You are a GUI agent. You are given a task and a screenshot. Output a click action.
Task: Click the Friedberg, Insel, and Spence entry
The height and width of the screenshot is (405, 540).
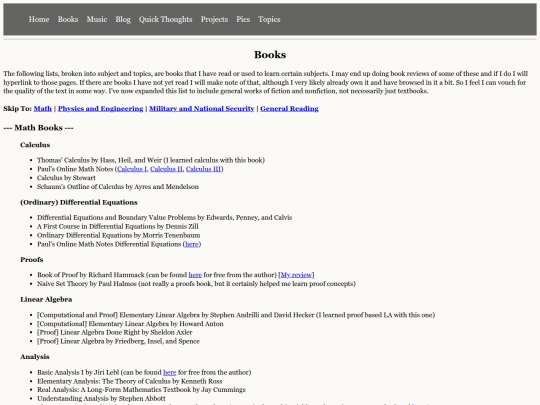(118, 341)
